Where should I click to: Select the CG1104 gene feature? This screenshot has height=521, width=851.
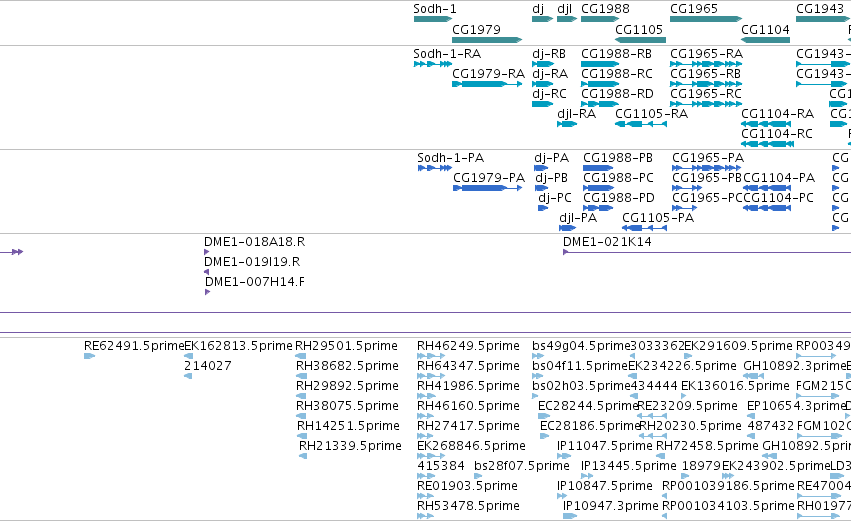point(765,40)
